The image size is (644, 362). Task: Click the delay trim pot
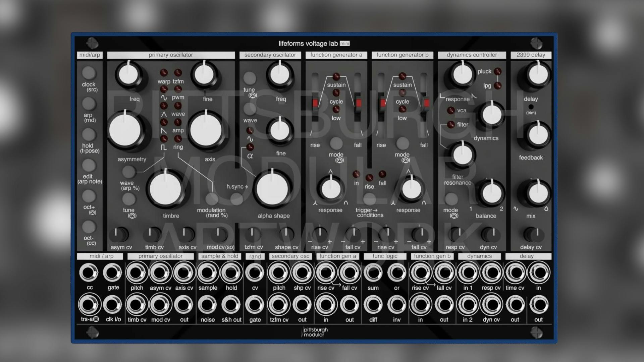(531, 107)
